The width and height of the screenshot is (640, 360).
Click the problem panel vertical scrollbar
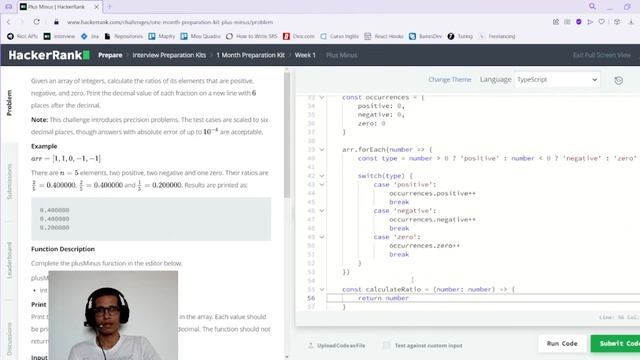(x=287, y=135)
